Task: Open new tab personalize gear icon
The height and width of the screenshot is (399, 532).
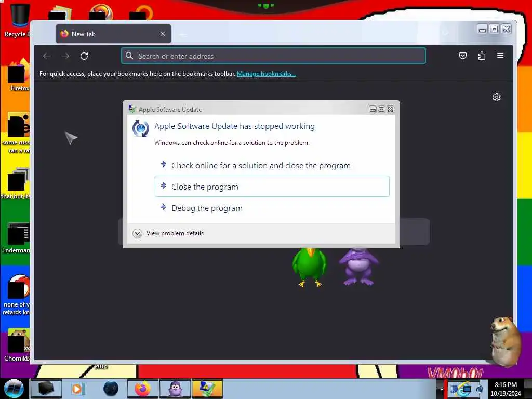Action: pos(496,97)
